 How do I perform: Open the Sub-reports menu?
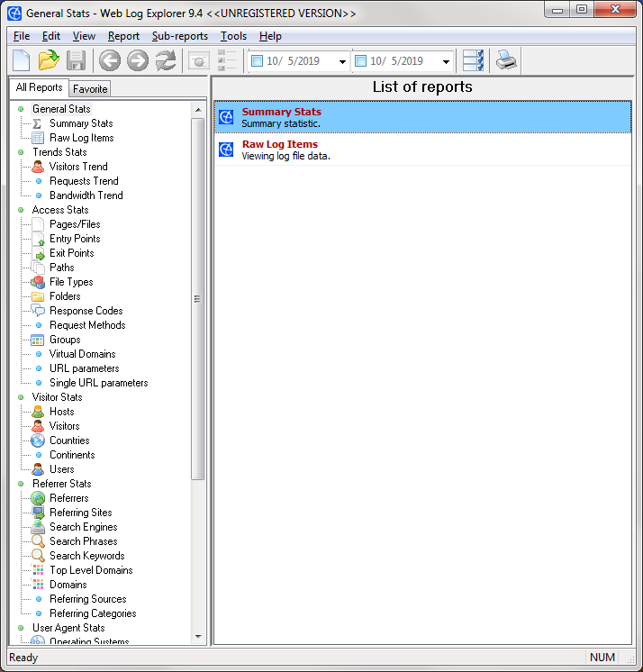pos(180,36)
